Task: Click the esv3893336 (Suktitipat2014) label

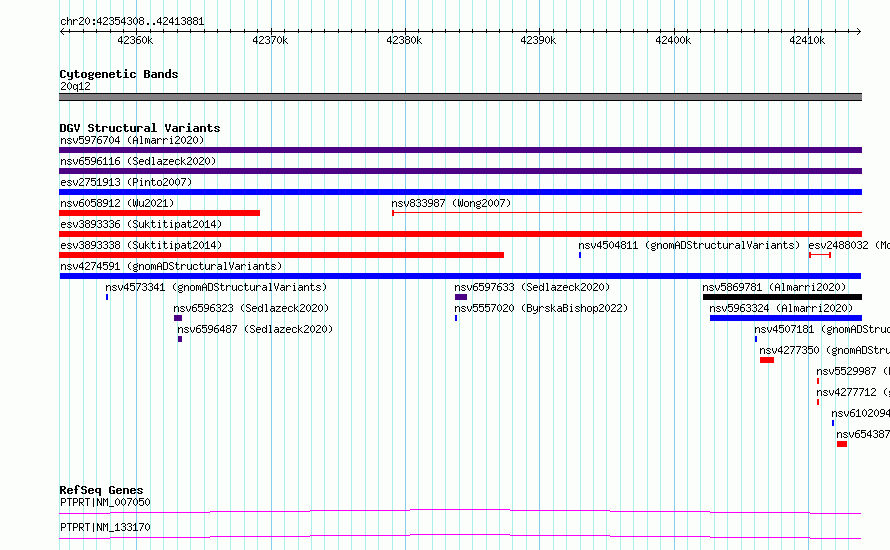Action: [x=141, y=224]
